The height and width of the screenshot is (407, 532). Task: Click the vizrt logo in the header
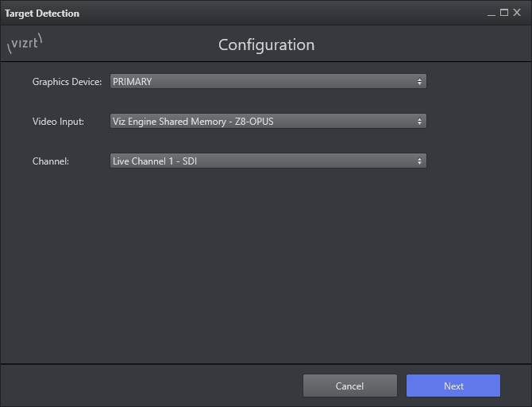pos(24,45)
